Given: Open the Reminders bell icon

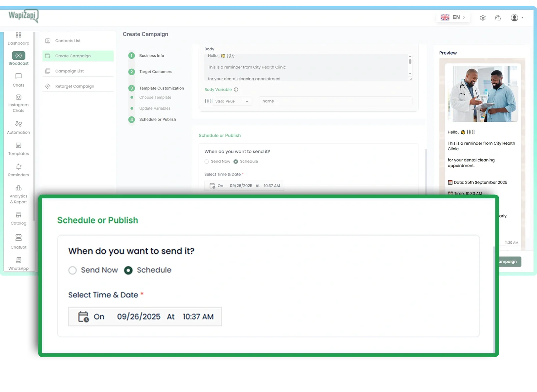Looking at the screenshot, I should pos(18,167).
